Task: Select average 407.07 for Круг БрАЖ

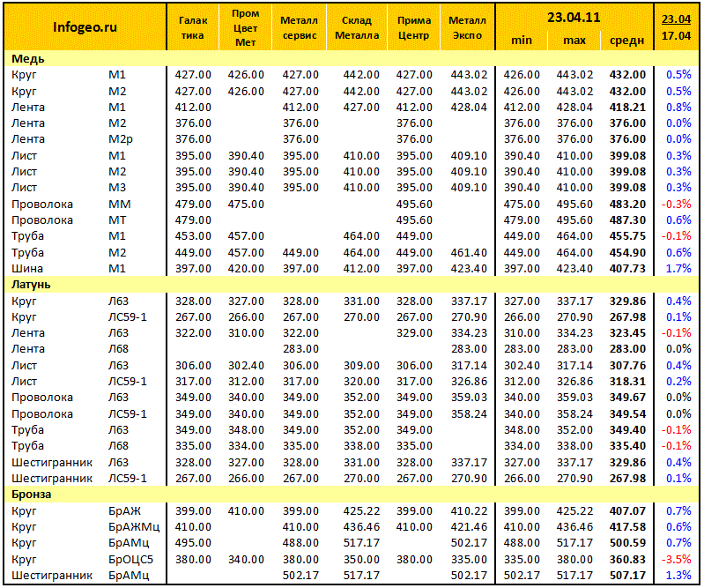Action: coord(627,511)
